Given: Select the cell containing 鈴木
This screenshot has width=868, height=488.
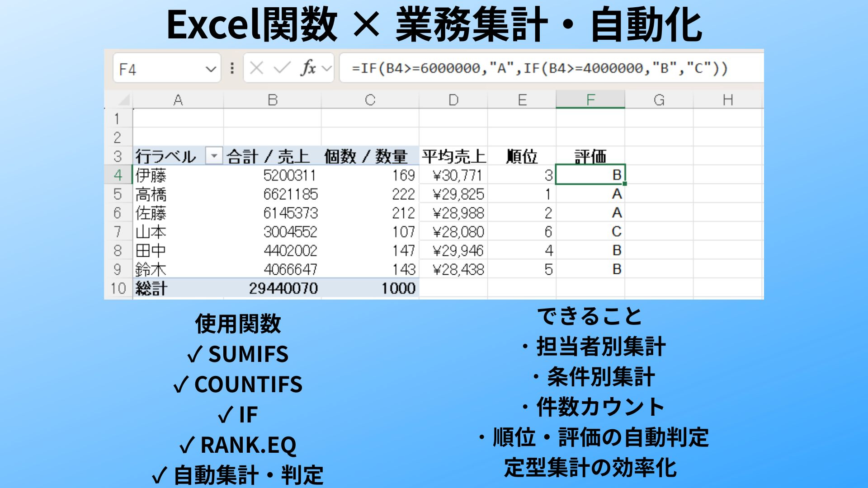Looking at the screenshot, I should tap(178, 269).
